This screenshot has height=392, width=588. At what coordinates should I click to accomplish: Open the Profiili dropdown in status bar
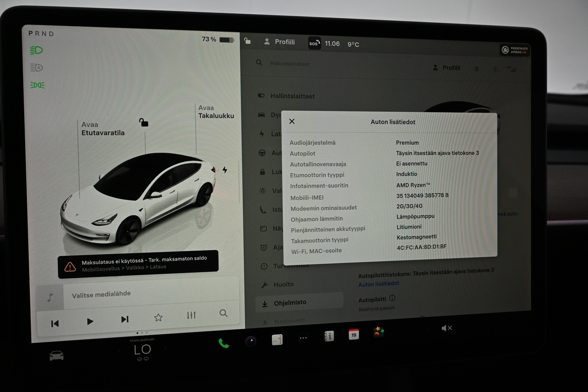click(279, 42)
